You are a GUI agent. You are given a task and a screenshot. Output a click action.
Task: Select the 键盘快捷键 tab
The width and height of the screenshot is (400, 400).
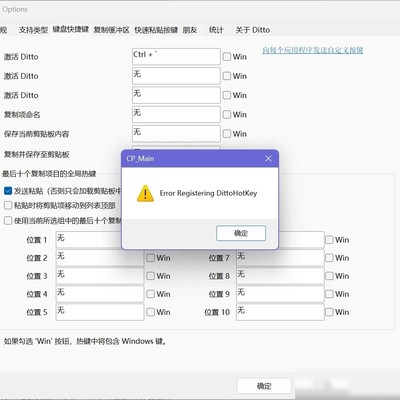pos(71,29)
